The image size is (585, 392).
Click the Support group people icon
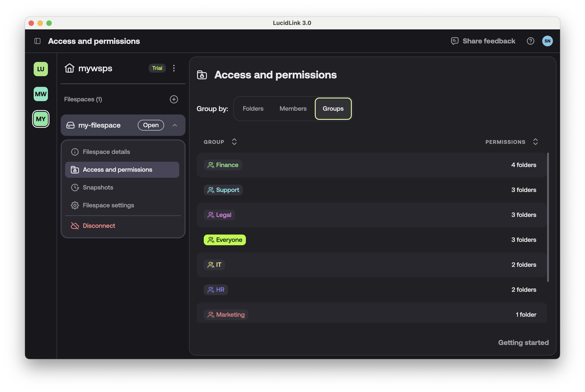(x=211, y=190)
